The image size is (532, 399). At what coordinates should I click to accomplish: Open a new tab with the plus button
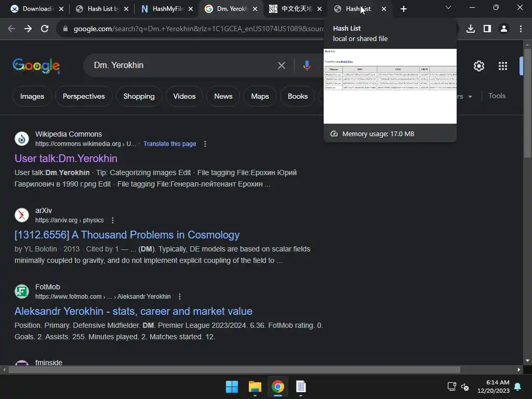tap(403, 9)
